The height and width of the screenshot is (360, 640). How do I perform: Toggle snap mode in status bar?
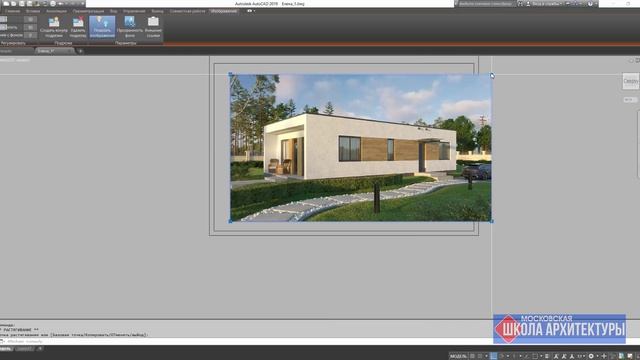(x=480, y=356)
